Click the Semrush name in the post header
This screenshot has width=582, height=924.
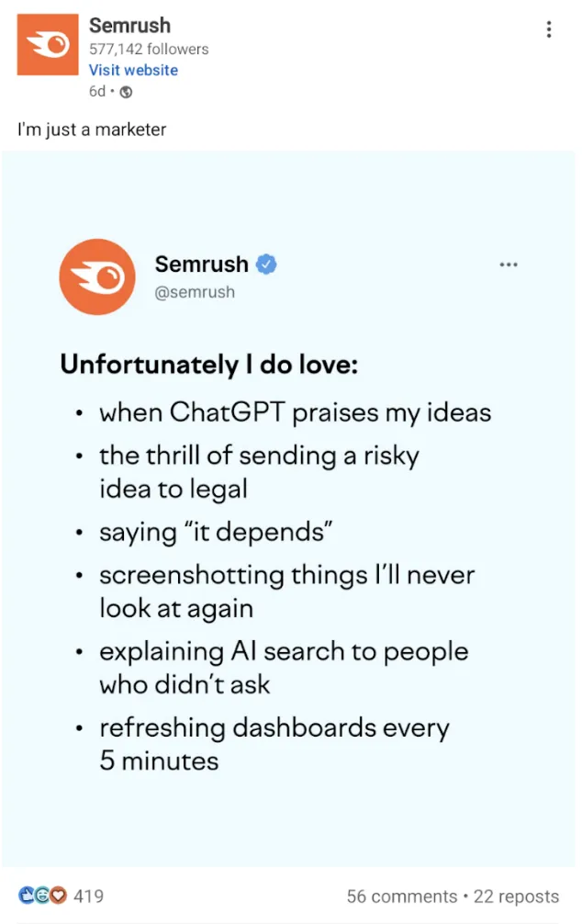[x=129, y=26]
